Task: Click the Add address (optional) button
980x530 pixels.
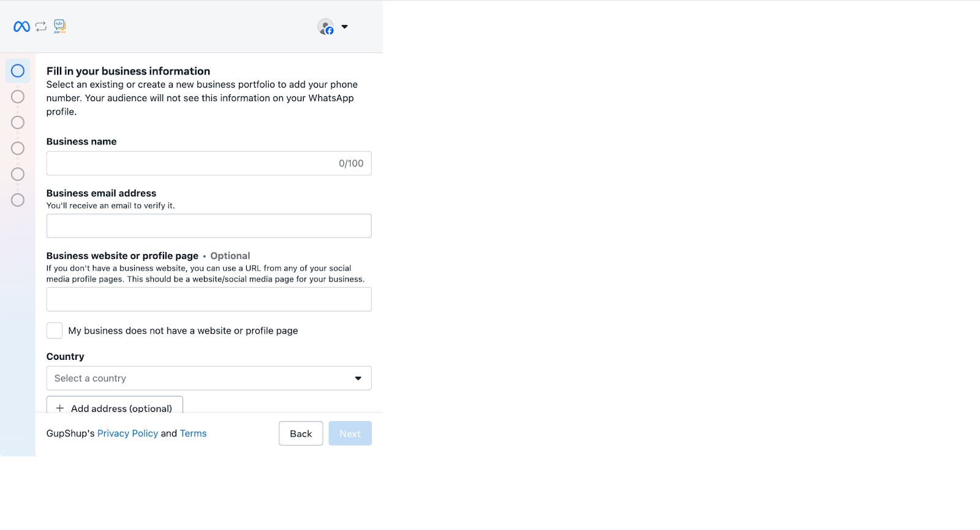Action: click(x=115, y=406)
